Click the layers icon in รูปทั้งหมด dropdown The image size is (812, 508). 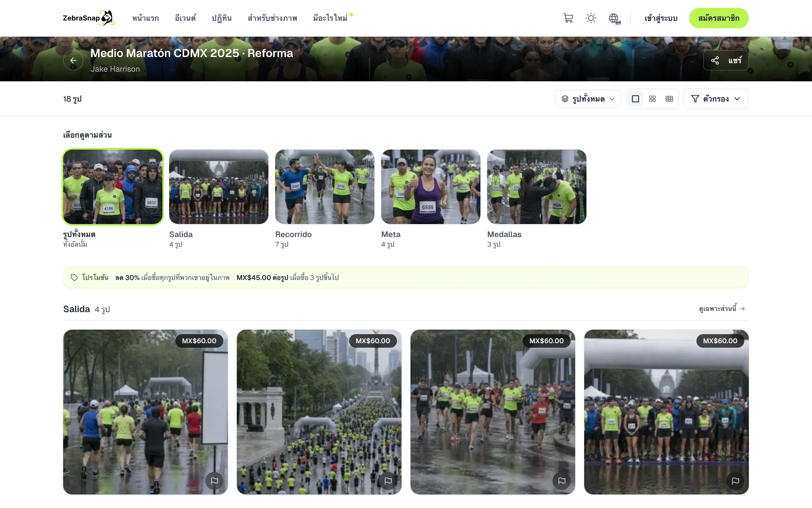[565, 99]
